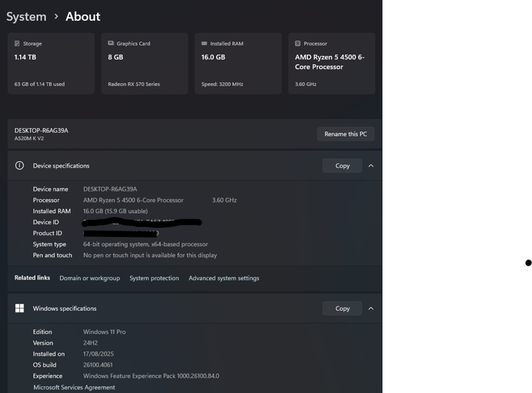Click the System type label

point(50,244)
